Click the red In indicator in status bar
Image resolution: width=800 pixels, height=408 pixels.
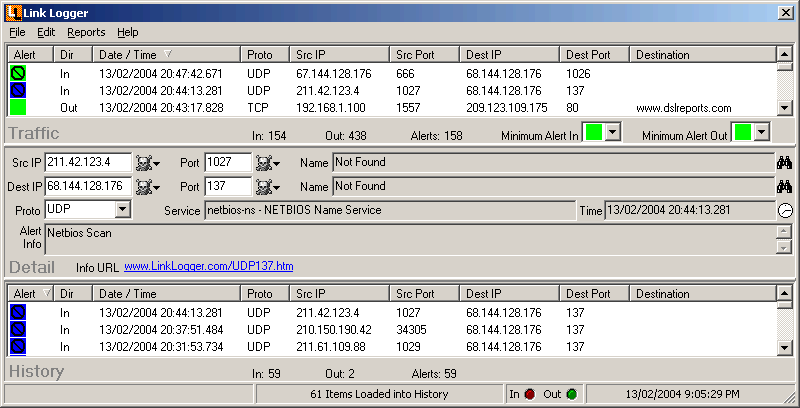click(529, 394)
